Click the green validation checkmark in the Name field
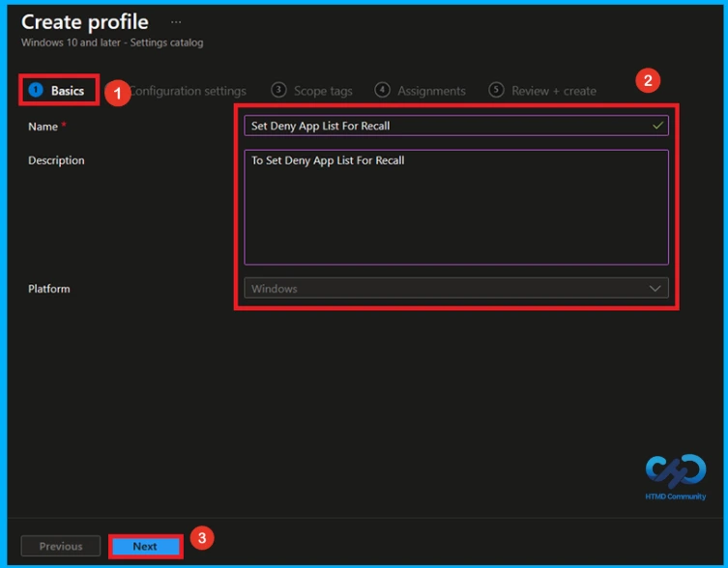Screen dimensions: 728x568 pos(657,126)
